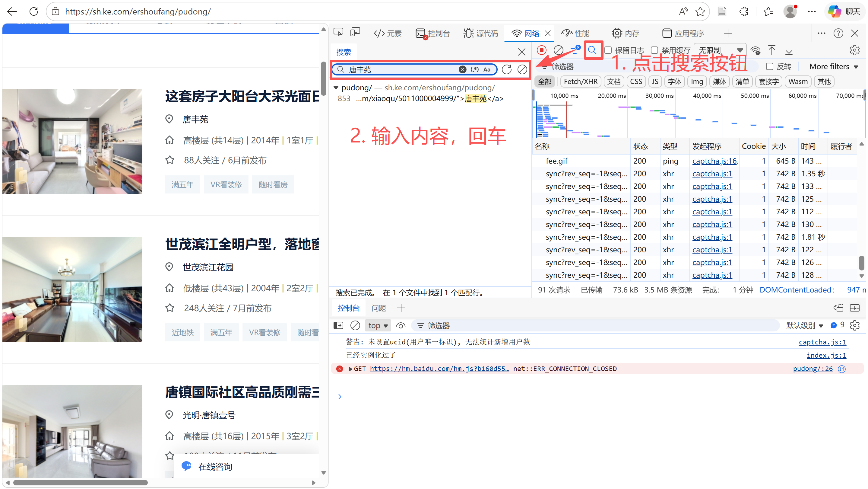This screenshot has width=868, height=489.
Task: Clear the search results
Action: pyautogui.click(x=522, y=69)
